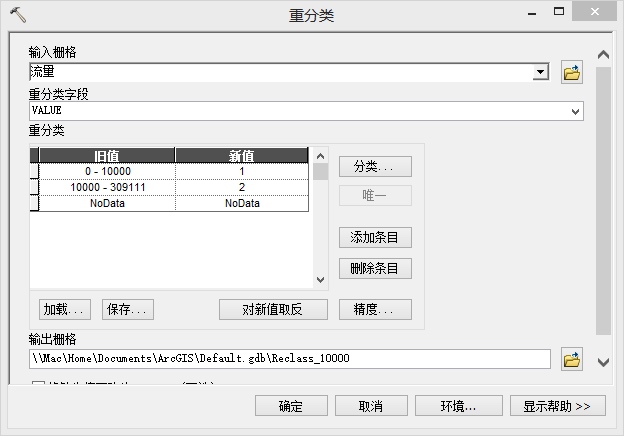The image size is (624, 436).
Task: Select the NoData new value cell
Action: 242,203
